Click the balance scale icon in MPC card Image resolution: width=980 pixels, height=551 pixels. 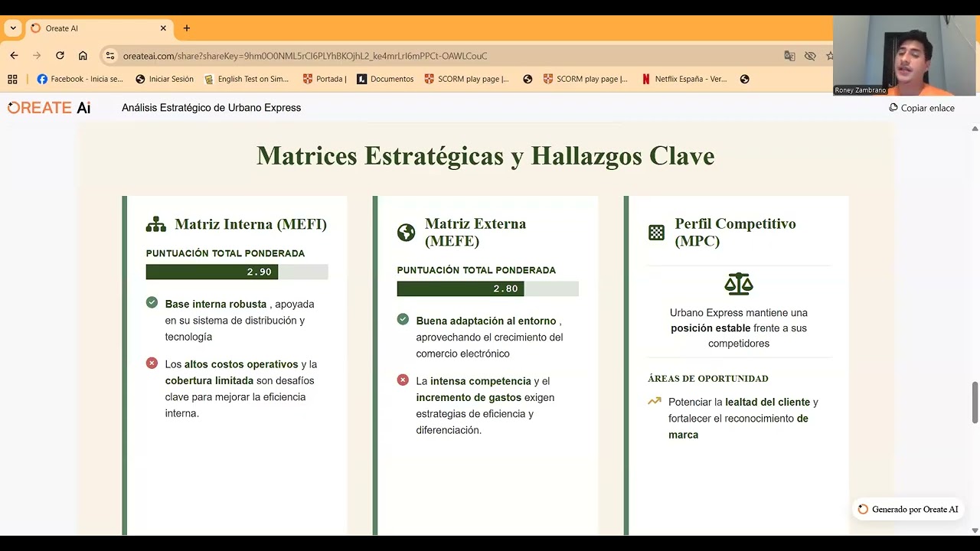point(739,284)
